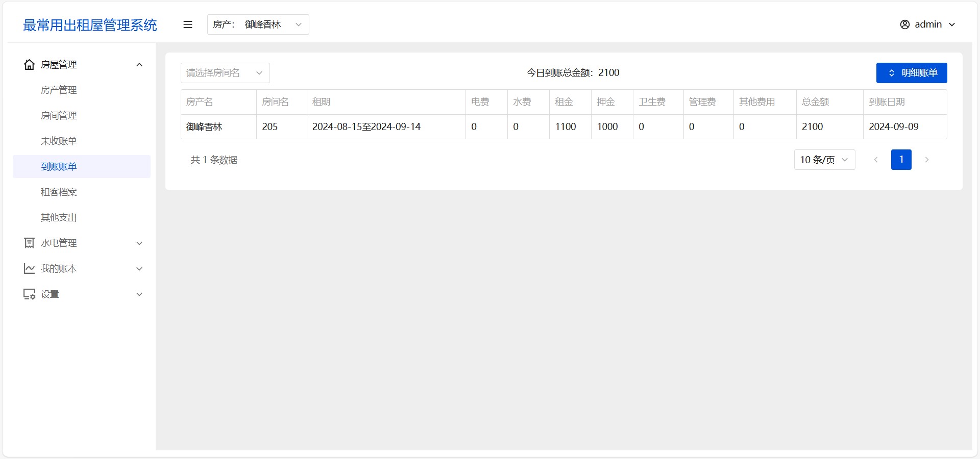980x459 pixels.
Task: Click the 管理费 column header
Action: (x=708, y=102)
